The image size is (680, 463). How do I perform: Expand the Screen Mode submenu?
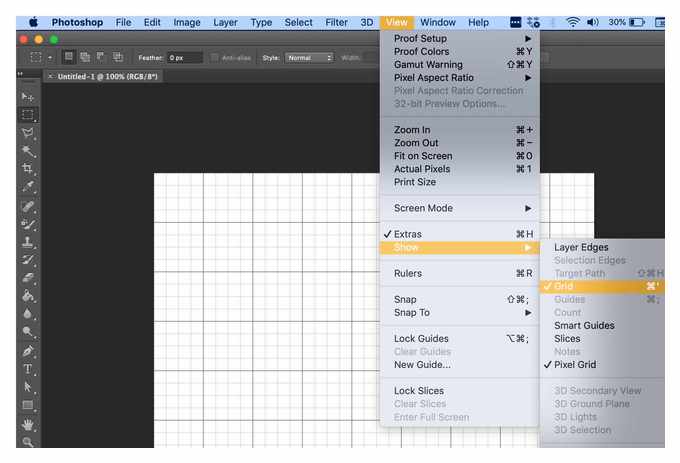coord(460,208)
